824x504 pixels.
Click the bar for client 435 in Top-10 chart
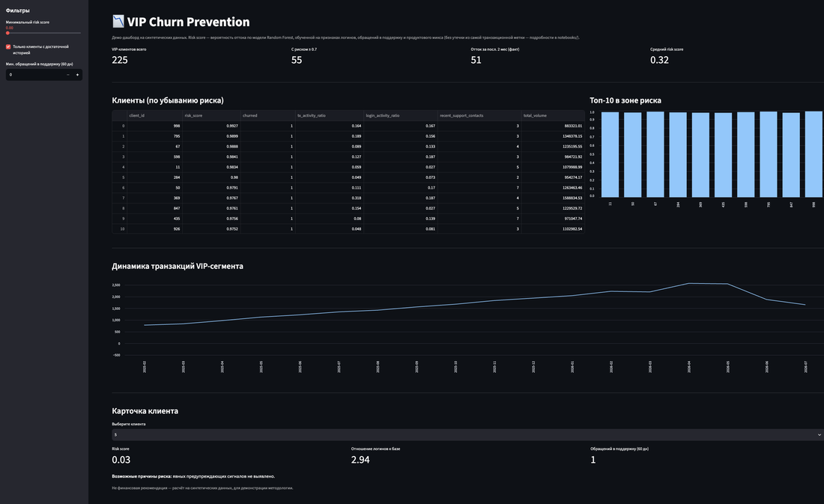(x=723, y=155)
